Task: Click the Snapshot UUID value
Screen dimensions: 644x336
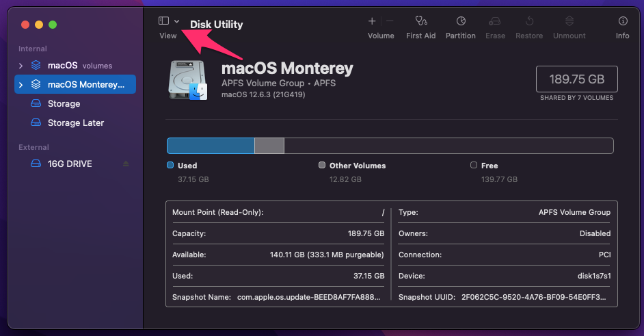Action: [x=533, y=298]
